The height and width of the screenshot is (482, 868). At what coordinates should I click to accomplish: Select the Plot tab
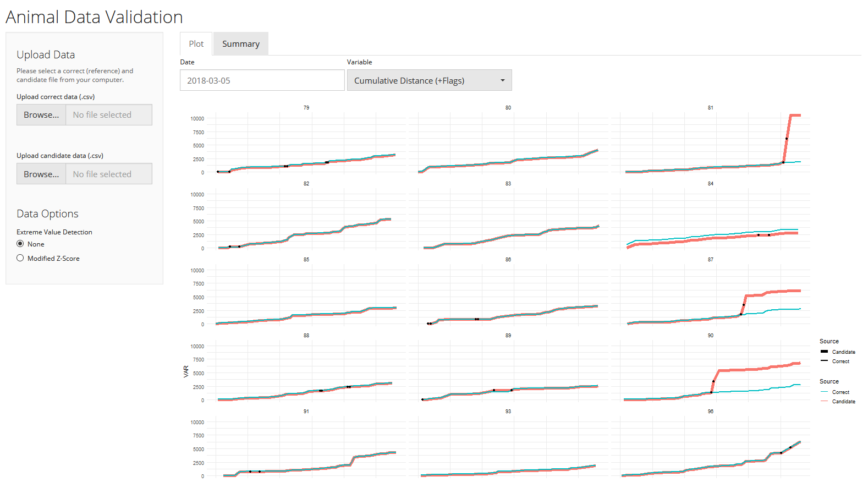pyautogui.click(x=196, y=44)
